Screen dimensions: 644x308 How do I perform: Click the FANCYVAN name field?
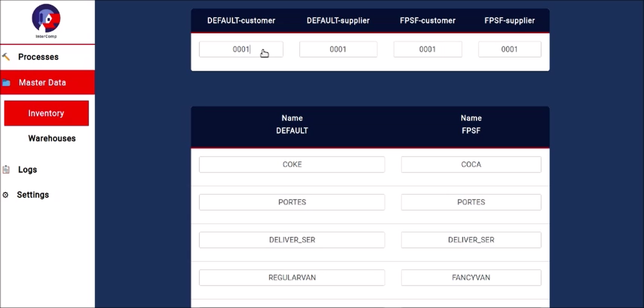471,277
